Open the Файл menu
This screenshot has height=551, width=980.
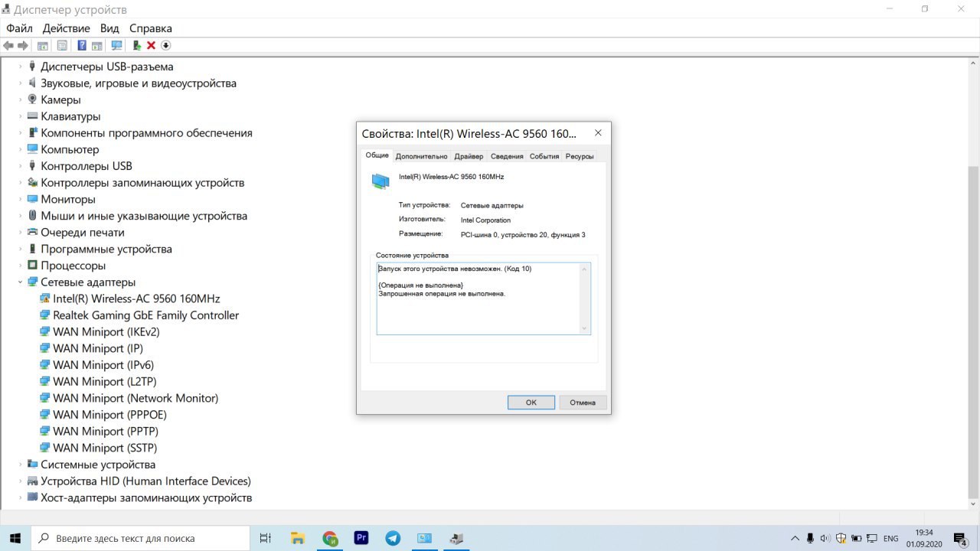[19, 28]
